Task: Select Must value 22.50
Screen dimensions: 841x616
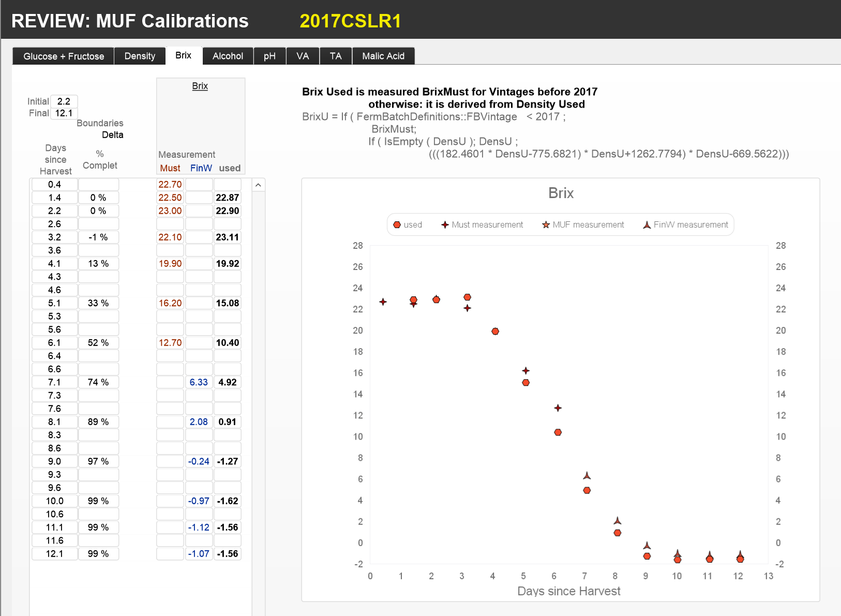Action: [170, 198]
